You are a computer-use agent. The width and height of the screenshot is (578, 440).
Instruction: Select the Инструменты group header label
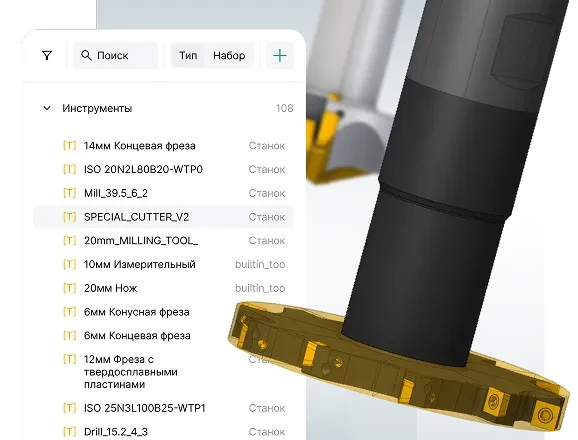97,108
